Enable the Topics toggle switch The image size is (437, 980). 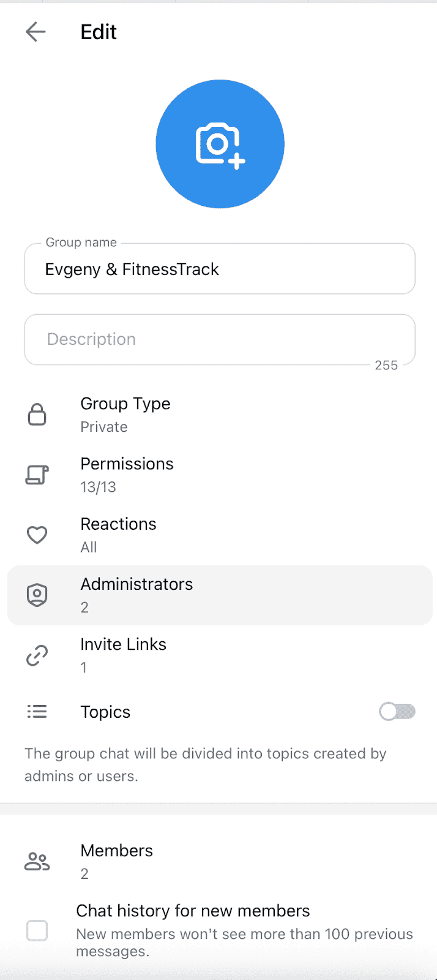coord(397,711)
